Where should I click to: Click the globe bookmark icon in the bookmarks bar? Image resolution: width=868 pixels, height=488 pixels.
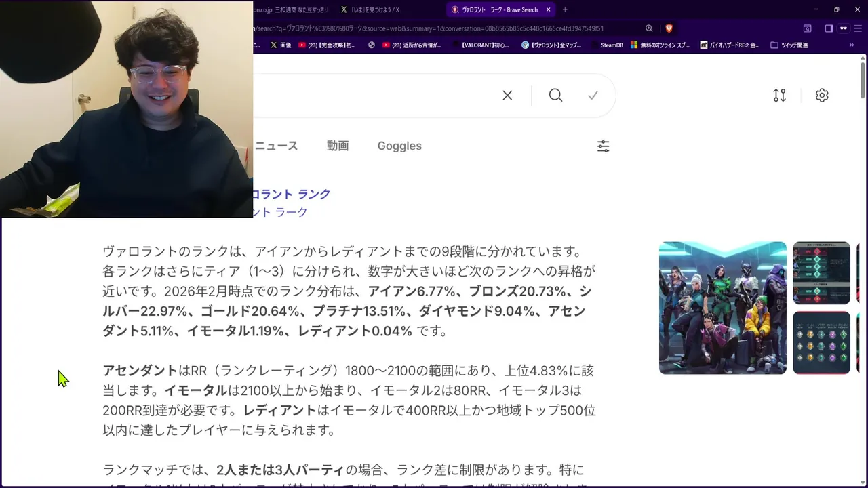click(x=372, y=45)
